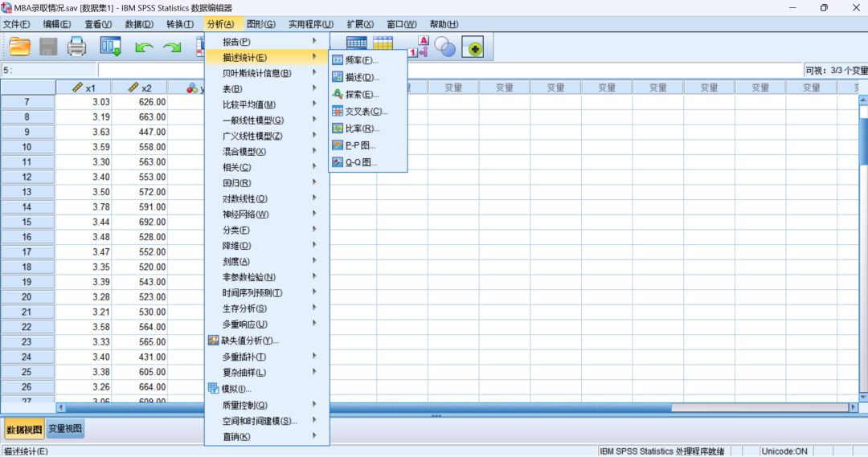Select row header 22
Viewport: 868px width, 457px height.
[x=27, y=327]
